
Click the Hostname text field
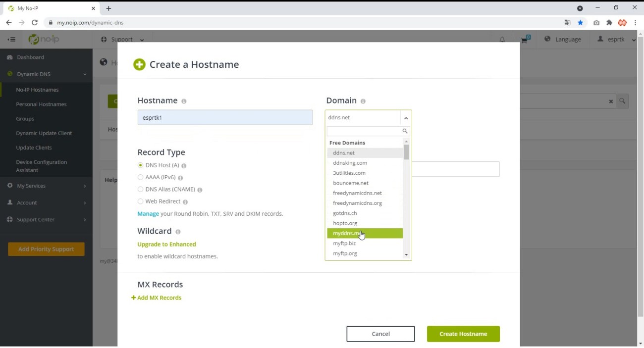[225, 117]
